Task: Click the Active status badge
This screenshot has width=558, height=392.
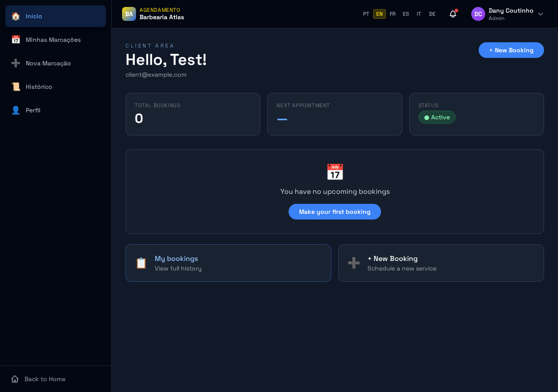Action: click(x=437, y=117)
